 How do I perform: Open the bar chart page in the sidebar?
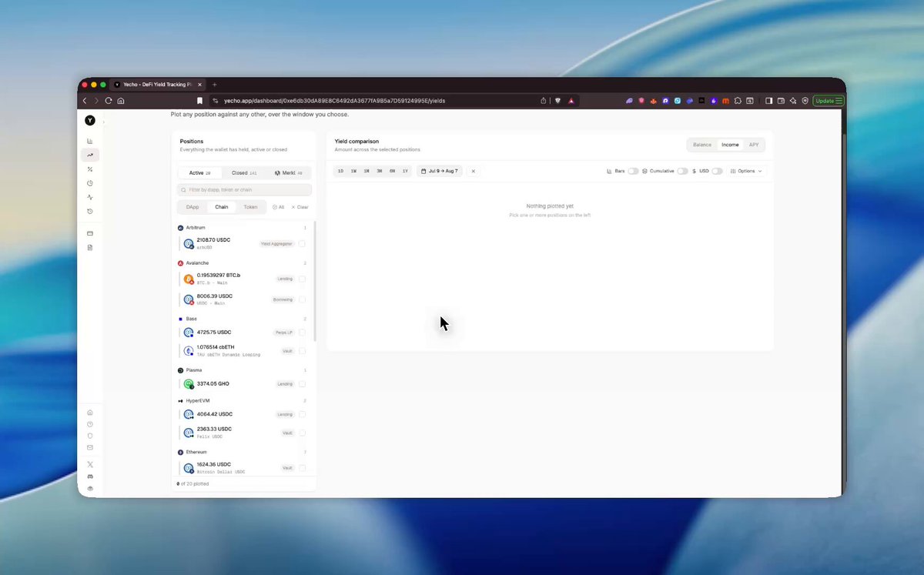[x=90, y=141]
